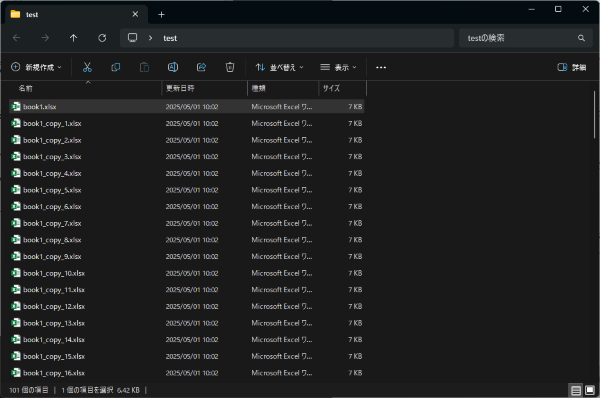600x398 pixels.
Task: Click the modified date of book1_copy_8.xlsx
Action: pyautogui.click(x=192, y=240)
